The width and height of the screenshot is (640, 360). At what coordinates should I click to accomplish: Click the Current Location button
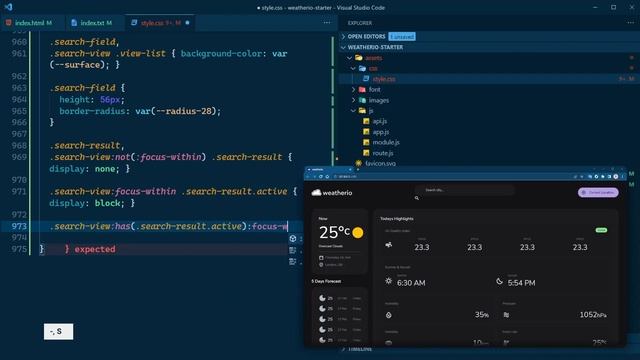598,193
